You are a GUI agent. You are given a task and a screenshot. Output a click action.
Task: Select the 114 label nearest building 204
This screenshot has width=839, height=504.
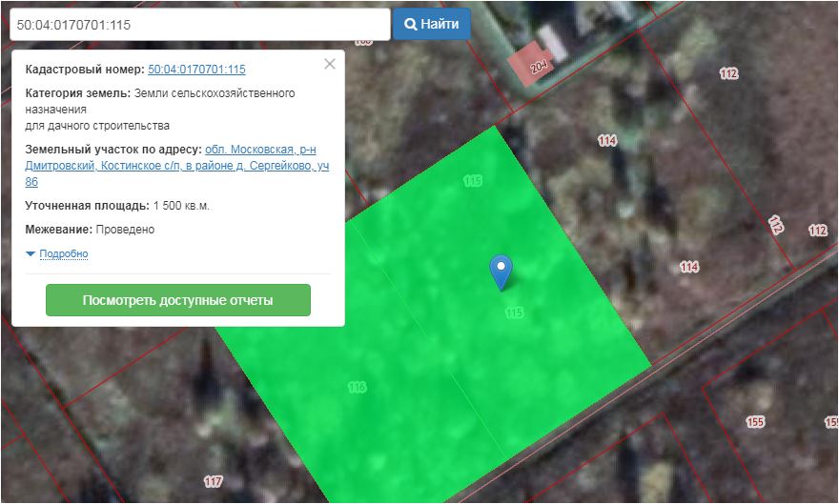pos(607,140)
